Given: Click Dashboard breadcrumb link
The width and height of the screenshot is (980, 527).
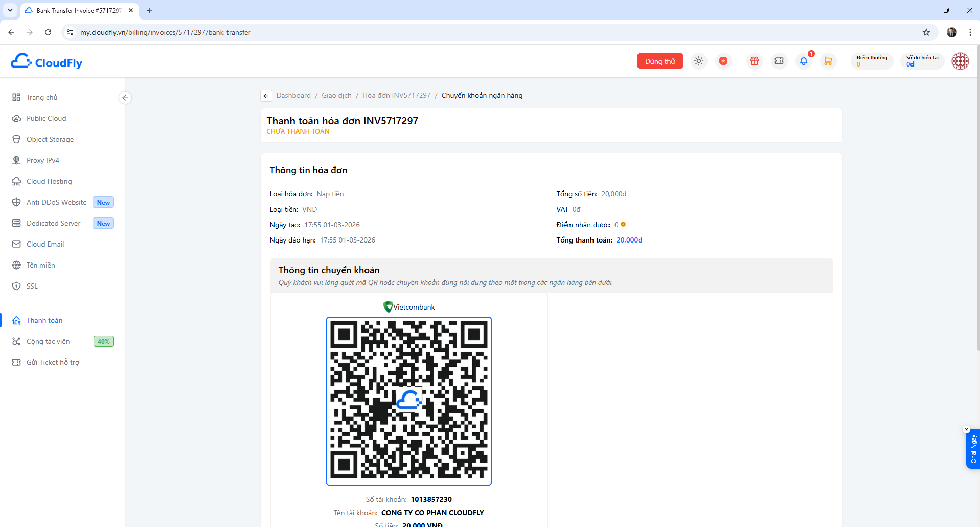Looking at the screenshot, I should [293, 96].
